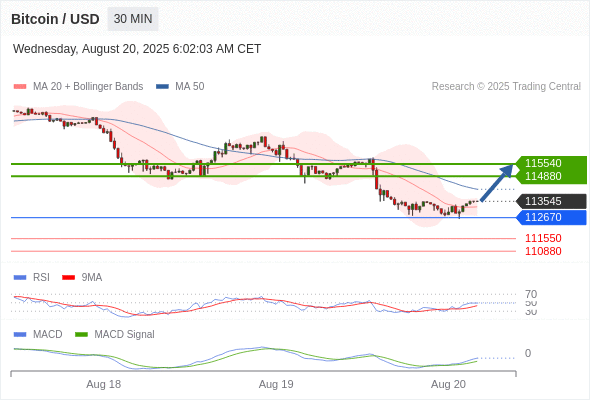
Task: Click the Bitcoin / USD title
Action: click(x=55, y=19)
